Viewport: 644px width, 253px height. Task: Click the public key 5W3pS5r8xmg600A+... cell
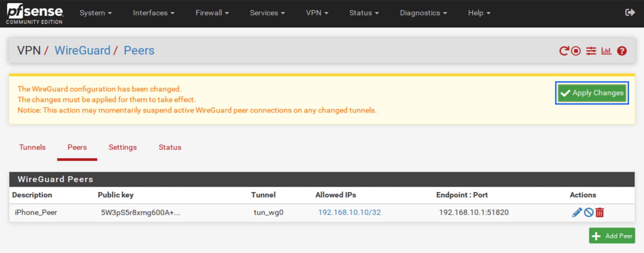pyautogui.click(x=140, y=212)
